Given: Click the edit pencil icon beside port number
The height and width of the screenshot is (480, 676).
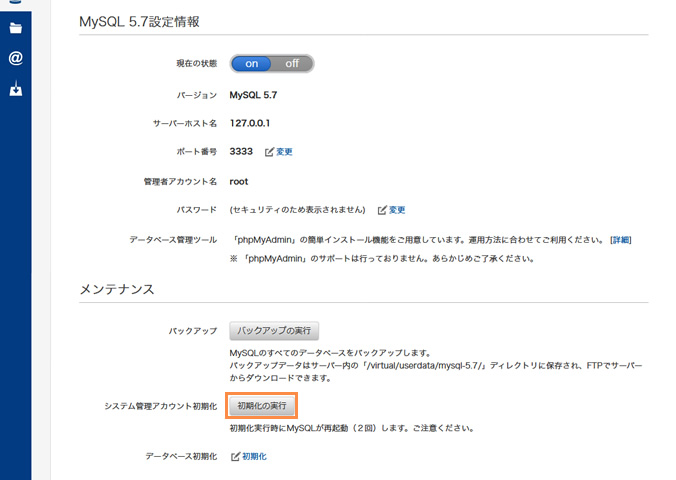Looking at the screenshot, I should point(269,152).
